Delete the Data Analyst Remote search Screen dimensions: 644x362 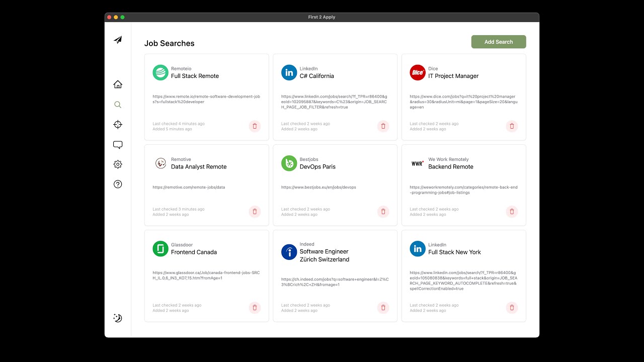point(255,212)
